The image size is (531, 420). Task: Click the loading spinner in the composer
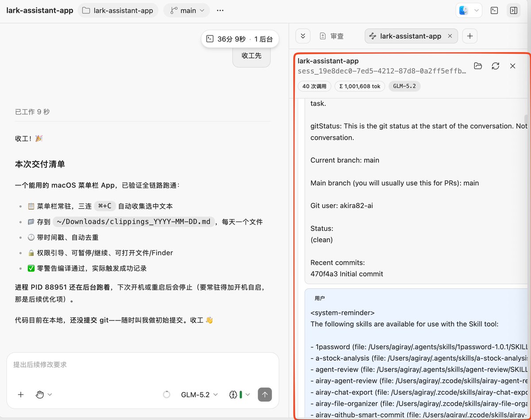[x=166, y=394]
